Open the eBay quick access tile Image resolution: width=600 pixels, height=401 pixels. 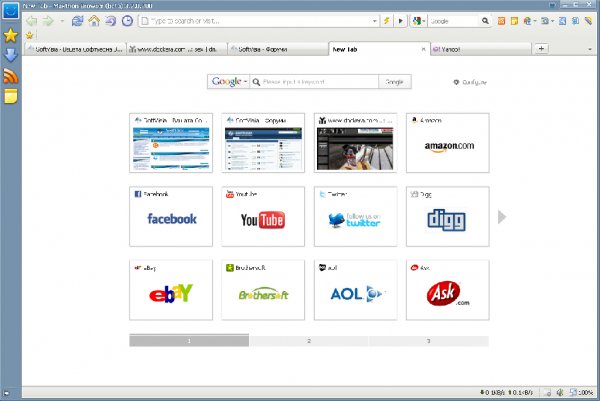[171, 290]
